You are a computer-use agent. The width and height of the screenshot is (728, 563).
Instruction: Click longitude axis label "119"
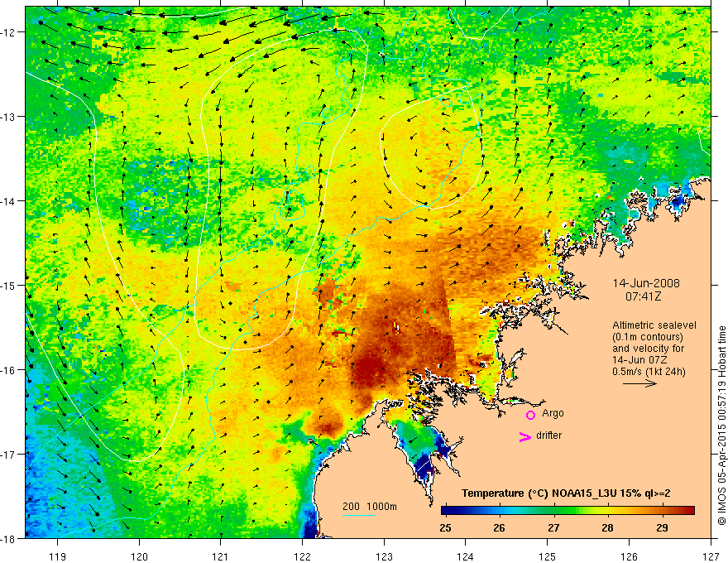point(58,556)
